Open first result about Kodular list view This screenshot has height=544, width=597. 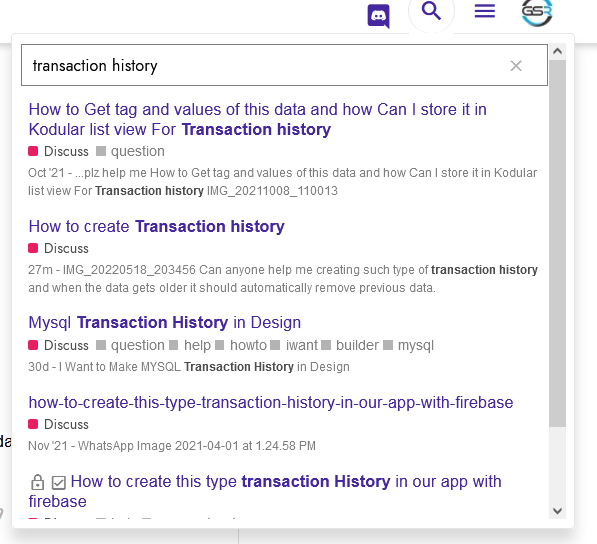pos(257,119)
